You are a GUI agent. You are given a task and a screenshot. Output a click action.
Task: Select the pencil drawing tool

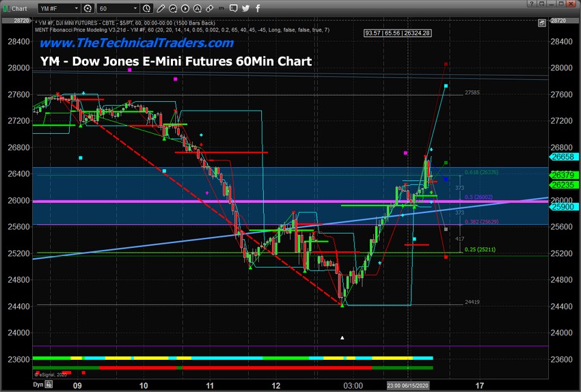pos(162,8)
